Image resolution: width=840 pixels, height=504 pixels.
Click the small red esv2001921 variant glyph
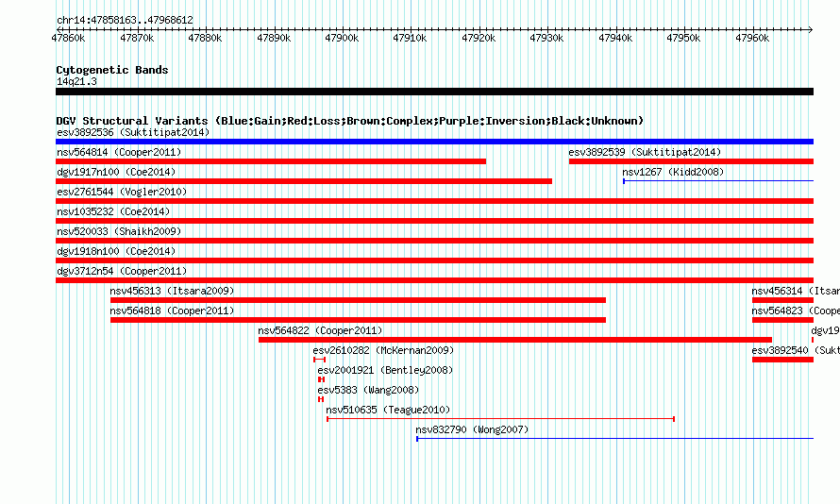[322, 379]
